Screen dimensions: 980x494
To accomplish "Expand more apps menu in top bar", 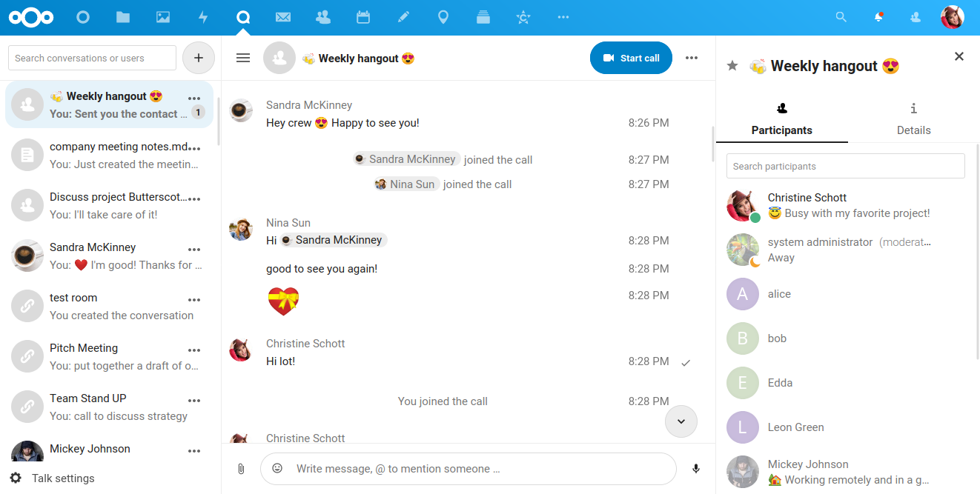I will pos(563,17).
